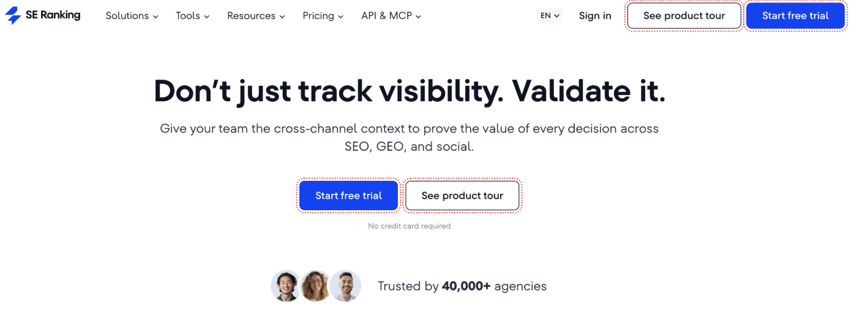Click the avatar of the woman with glasses
This screenshot has width=868, height=320.
(x=316, y=286)
